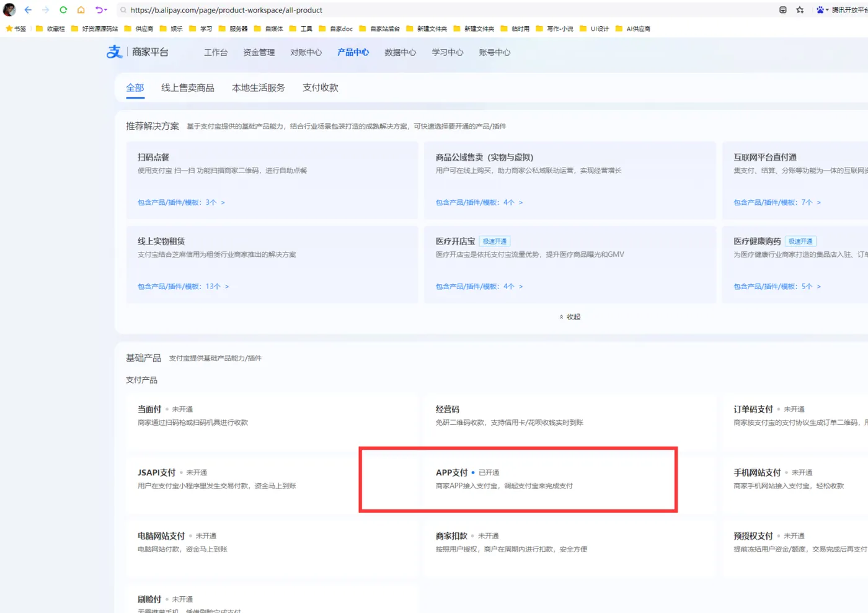
Task: Open the 数据中心 menu item
Action: coord(401,52)
